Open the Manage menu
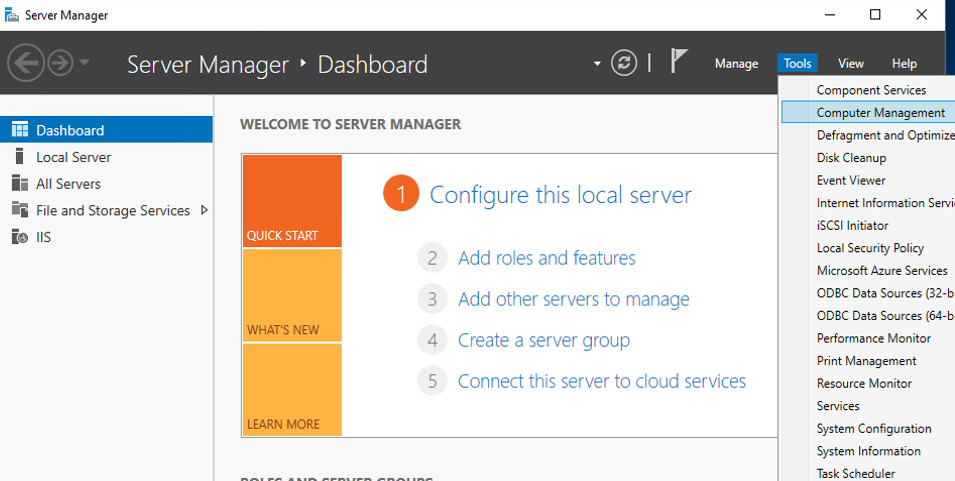955x481 pixels. pyautogui.click(x=736, y=64)
